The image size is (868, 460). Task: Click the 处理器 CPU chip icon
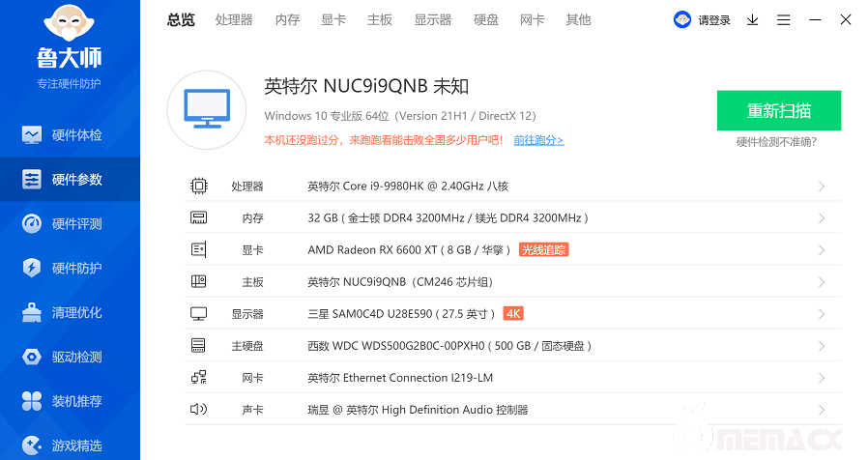click(x=199, y=186)
